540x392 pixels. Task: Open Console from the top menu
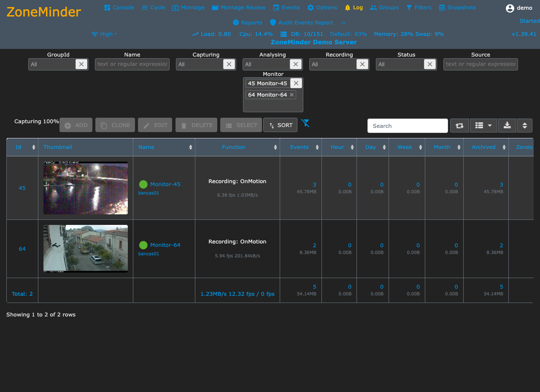pyautogui.click(x=119, y=8)
